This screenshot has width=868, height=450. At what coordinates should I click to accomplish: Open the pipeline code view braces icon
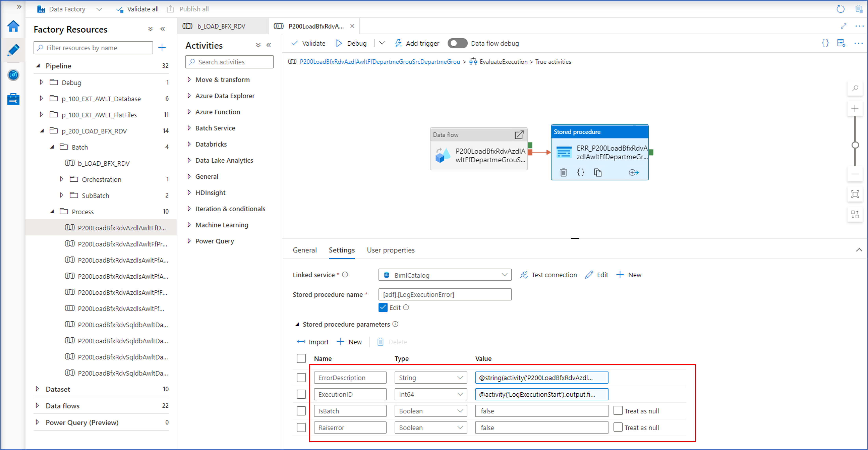coord(825,43)
